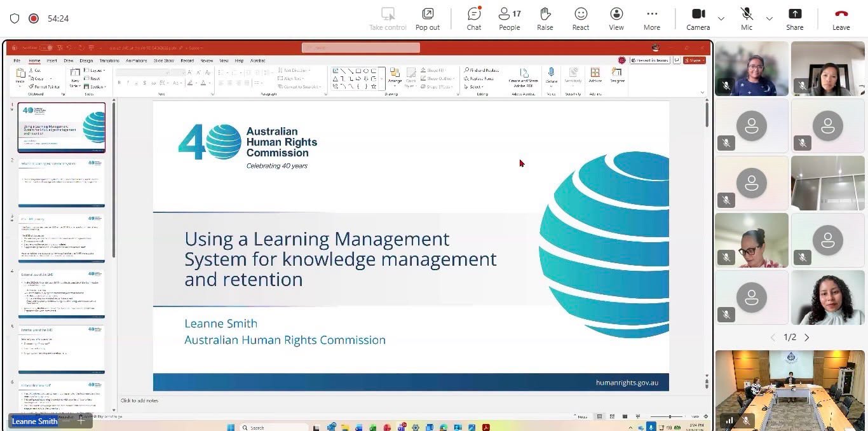Click Reset in the Slides group
Viewport: 868px width, 431px height.
pos(93,79)
